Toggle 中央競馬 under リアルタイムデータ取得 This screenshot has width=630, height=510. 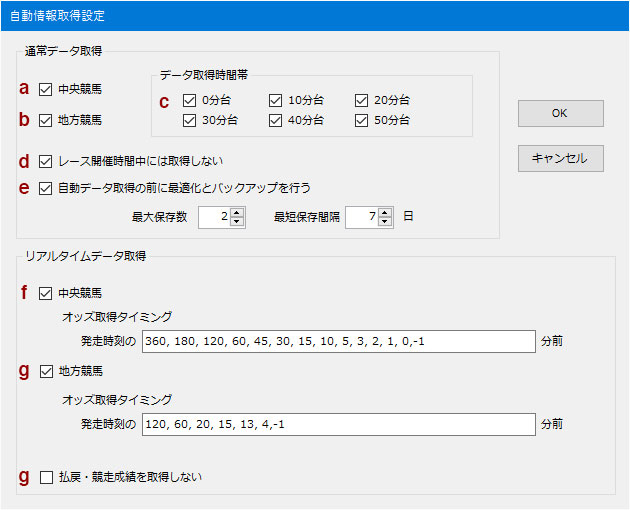click(45, 293)
